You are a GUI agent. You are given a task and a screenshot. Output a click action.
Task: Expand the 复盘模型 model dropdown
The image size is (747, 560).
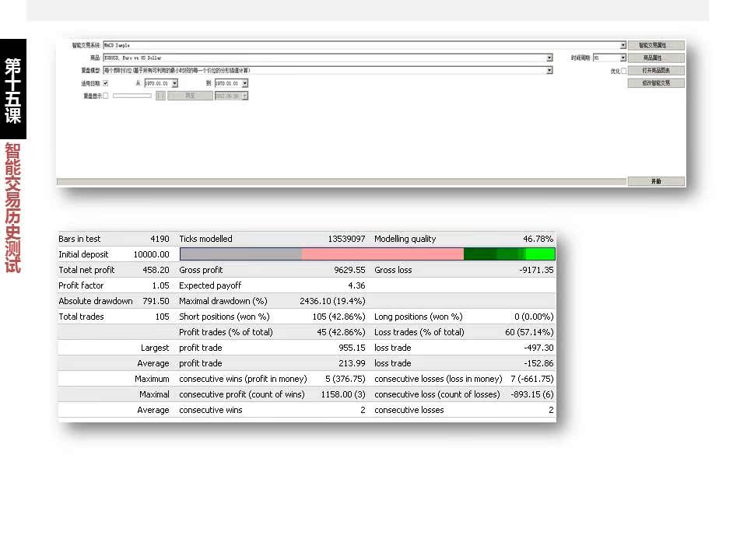coord(549,71)
